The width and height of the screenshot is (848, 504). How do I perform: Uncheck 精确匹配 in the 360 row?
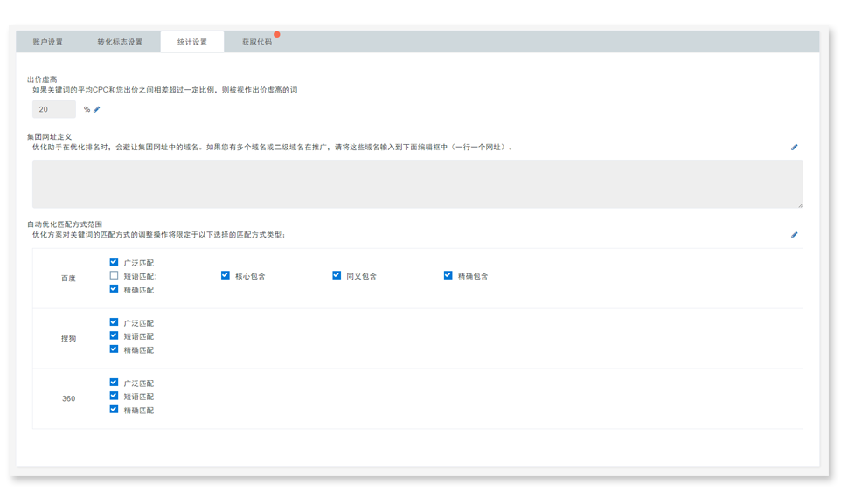click(115, 409)
